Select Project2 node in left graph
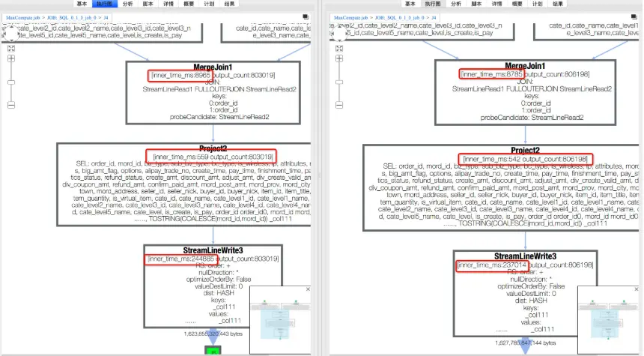 184,184
